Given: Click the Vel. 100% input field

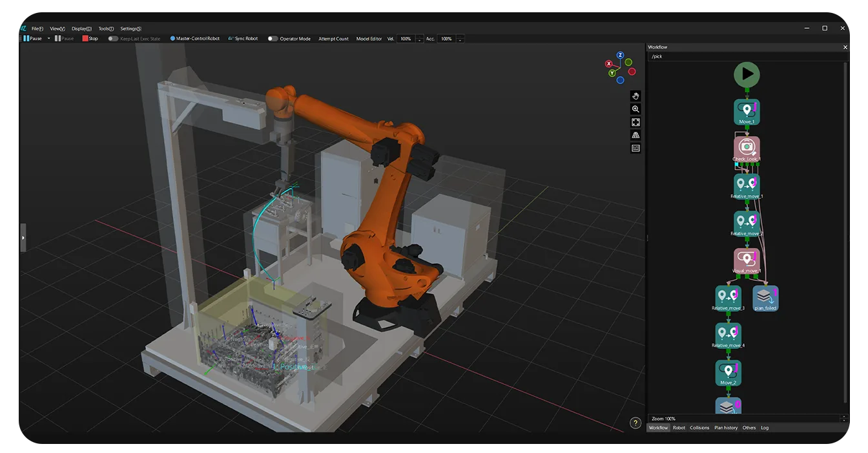Looking at the screenshot, I should coord(406,39).
